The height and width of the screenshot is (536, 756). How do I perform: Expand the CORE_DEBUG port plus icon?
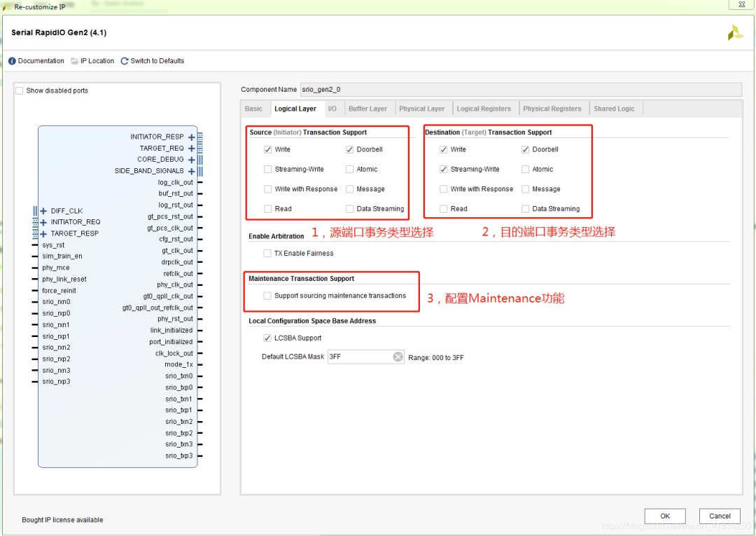pyautogui.click(x=191, y=160)
